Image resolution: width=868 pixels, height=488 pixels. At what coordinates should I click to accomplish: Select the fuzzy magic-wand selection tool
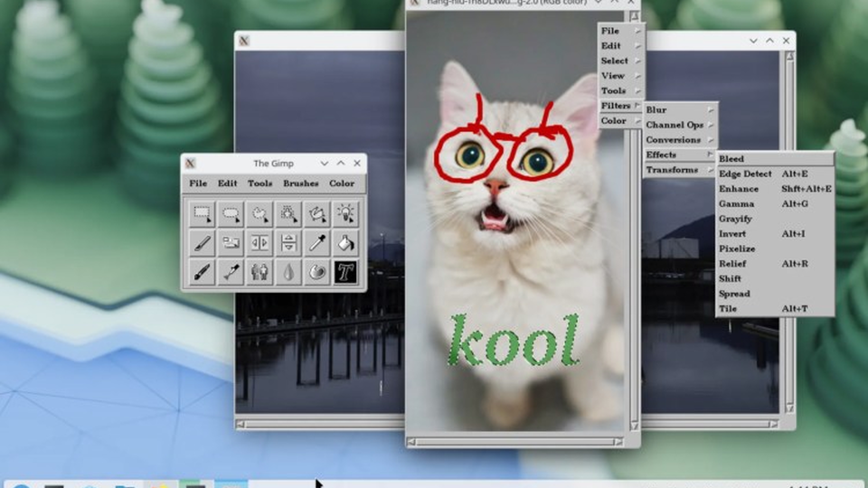pyautogui.click(x=288, y=214)
